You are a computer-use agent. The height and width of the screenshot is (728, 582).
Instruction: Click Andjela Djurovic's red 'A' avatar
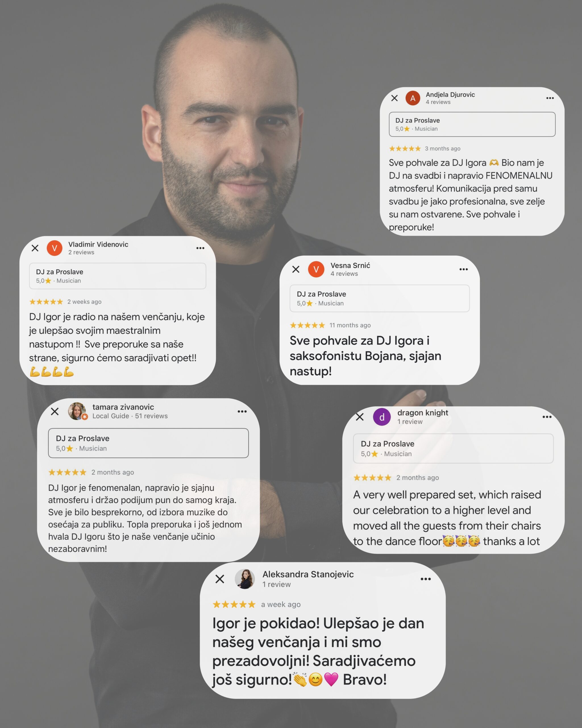pos(413,98)
